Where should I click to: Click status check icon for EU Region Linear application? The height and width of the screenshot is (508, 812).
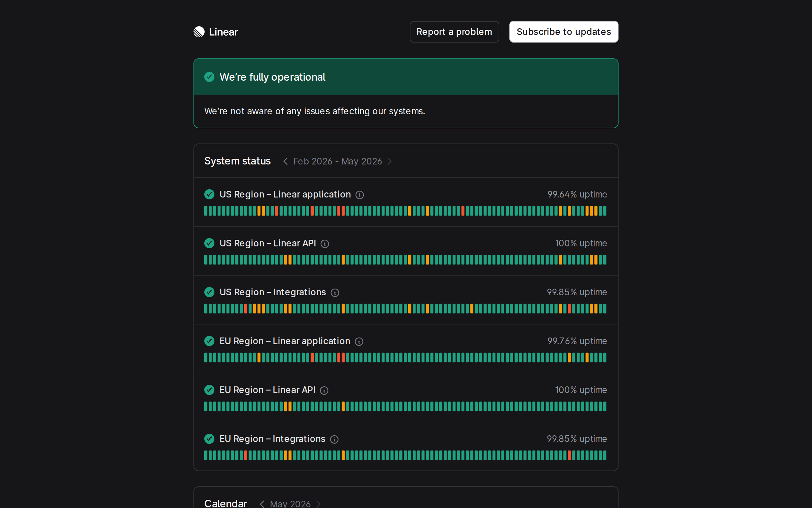click(209, 341)
